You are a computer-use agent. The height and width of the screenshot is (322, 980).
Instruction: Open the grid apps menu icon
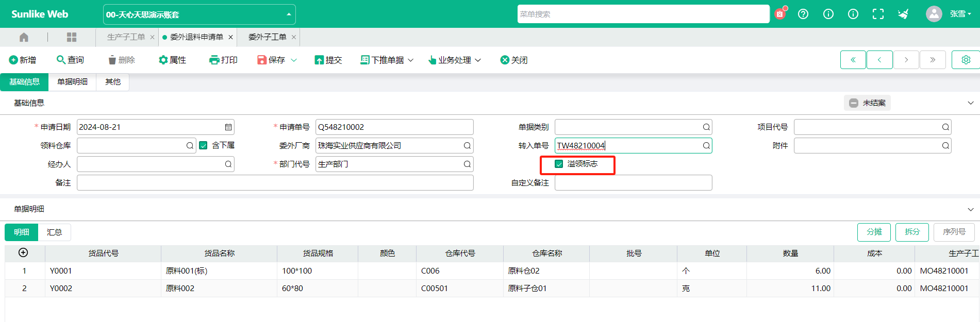tap(72, 37)
